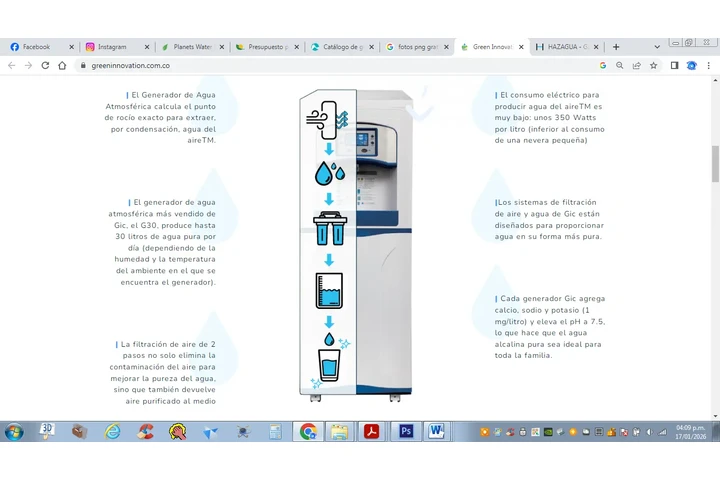Open File Explorer from taskbar

pyautogui.click(x=339, y=431)
